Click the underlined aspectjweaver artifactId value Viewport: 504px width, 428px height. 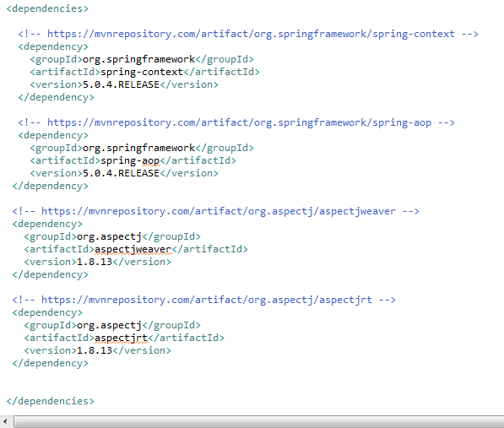pos(133,249)
